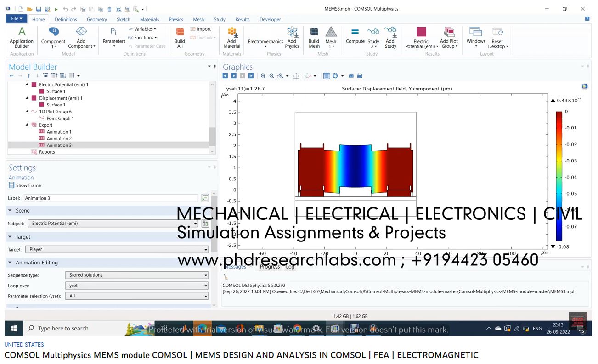Click Zoom In in Graphics toolbar
This screenshot has width=598, height=364.
[263, 76]
